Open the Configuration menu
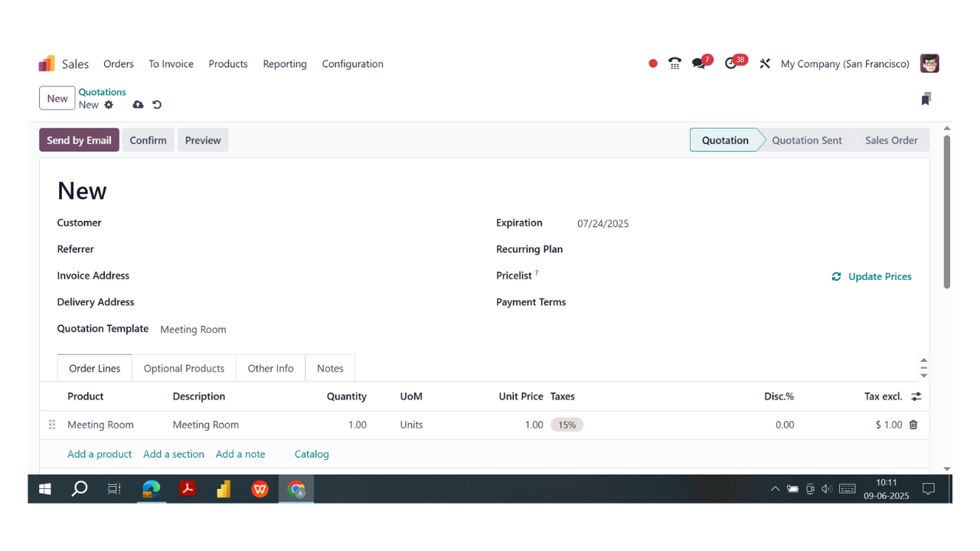Viewport: 980px width, 551px height. click(x=352, y=64)
